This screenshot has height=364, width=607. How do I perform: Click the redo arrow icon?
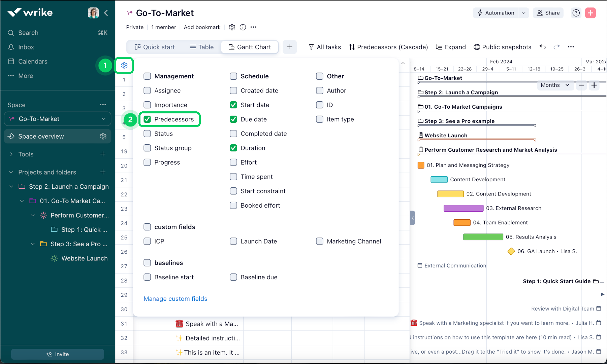(x=556, y=47)
